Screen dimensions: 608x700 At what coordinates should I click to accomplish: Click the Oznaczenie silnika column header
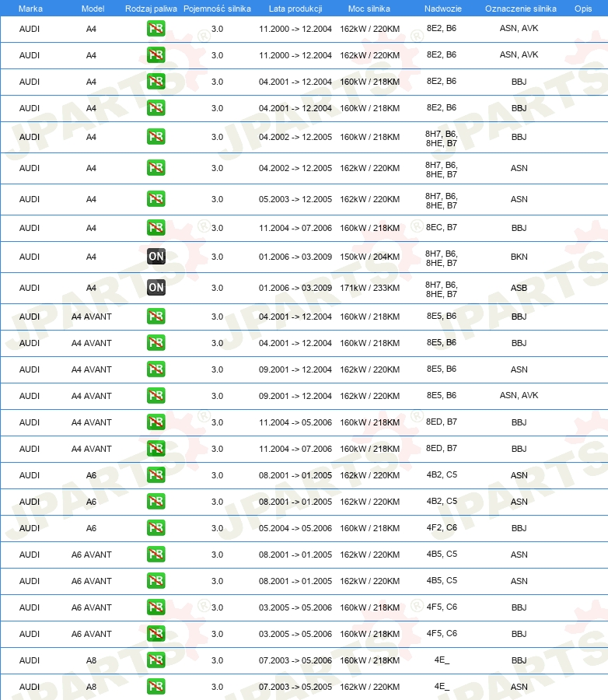click(520, 9)
